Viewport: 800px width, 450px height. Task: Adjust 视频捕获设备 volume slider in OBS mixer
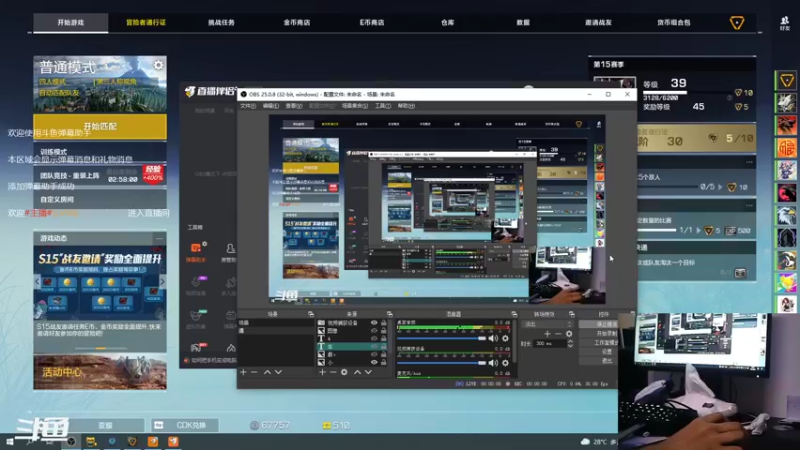pos(442,363)
